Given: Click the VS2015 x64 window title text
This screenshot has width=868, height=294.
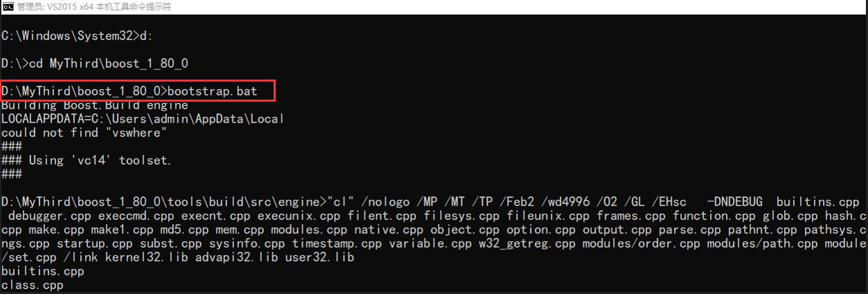Looking at the screenshot, I should (x=94, y=7).
